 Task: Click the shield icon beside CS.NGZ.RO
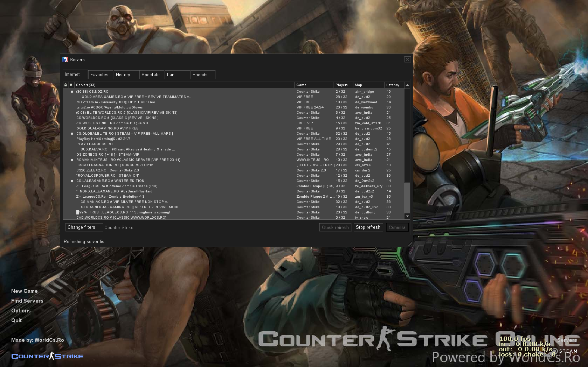point(72,92)
